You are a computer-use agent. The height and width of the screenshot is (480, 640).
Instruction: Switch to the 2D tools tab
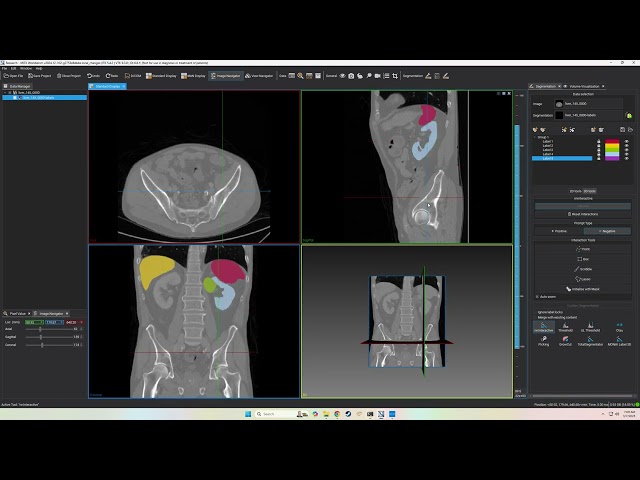[576, 191]
